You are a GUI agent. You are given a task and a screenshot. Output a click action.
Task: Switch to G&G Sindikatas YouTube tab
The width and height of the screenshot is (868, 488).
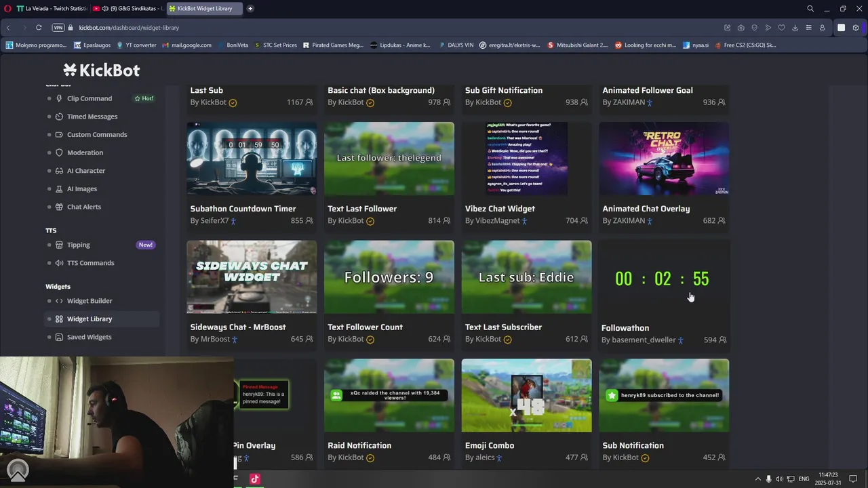coord(127,9)
